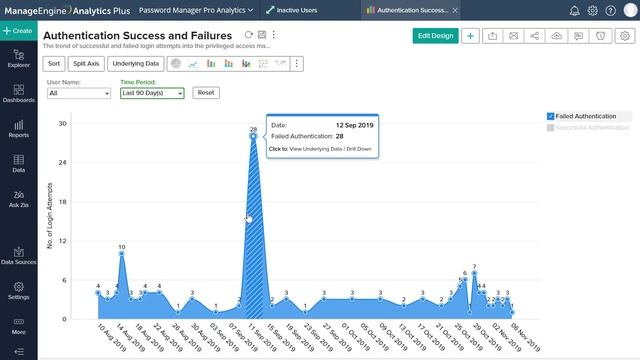The width and height of the screenshot is (640, 360).
Task: Save the report with the disk icon
Action: pyautogui.click(x=262, y=35)
